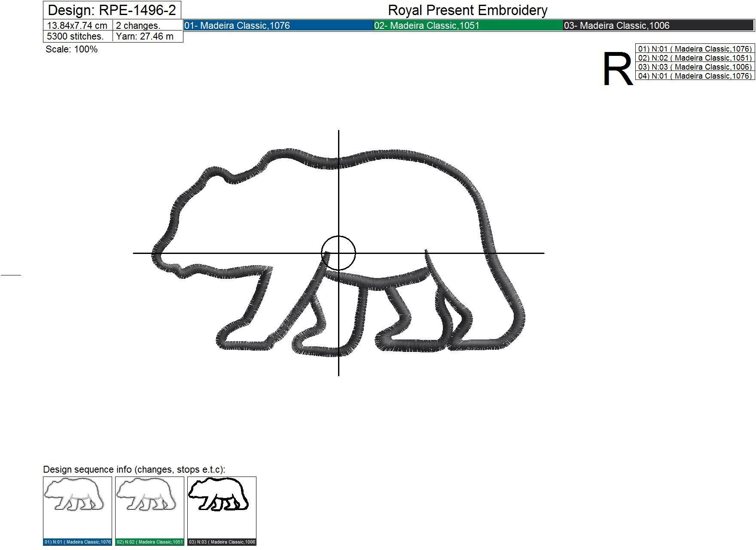Select the second bear sequence thumbnail
Viewport: 756px width, 550px height.
(149, 507)
